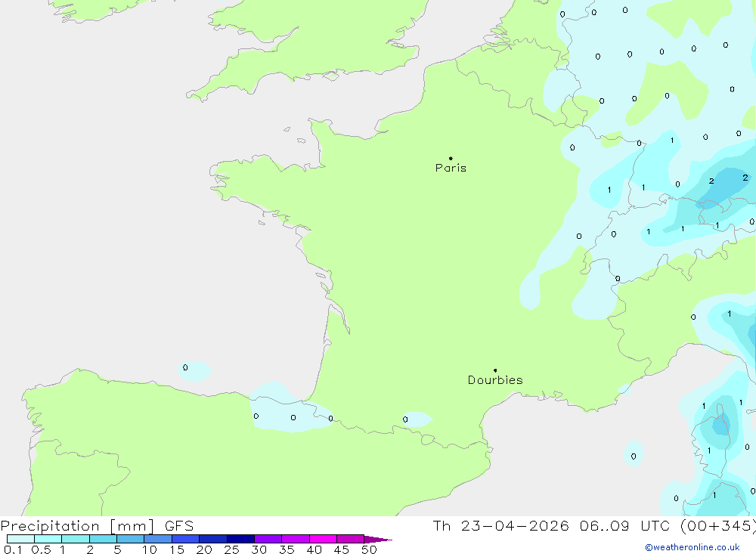Viewport: 756px width, 554px height.
Task: Click the GFS model label
Action: click(x=179, y=526)
